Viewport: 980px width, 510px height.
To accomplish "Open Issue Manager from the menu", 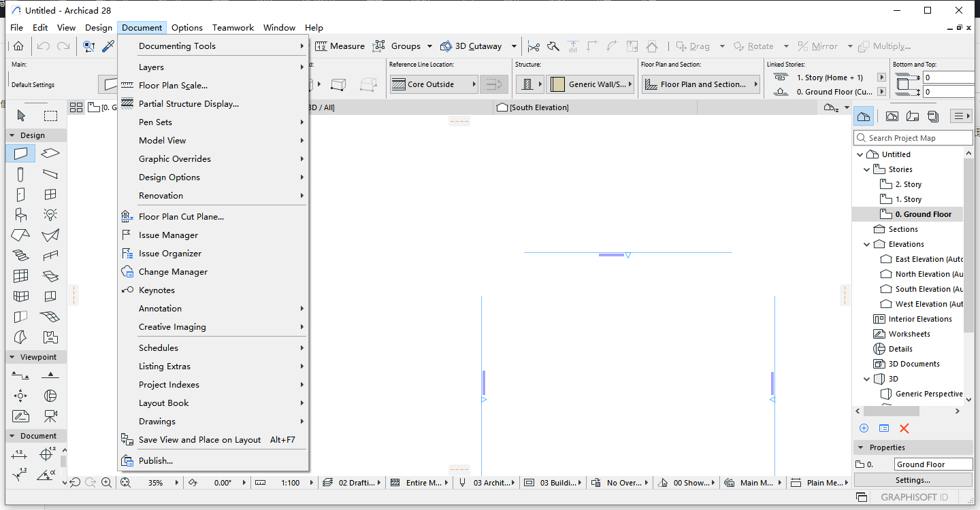I will click(212, 235).
